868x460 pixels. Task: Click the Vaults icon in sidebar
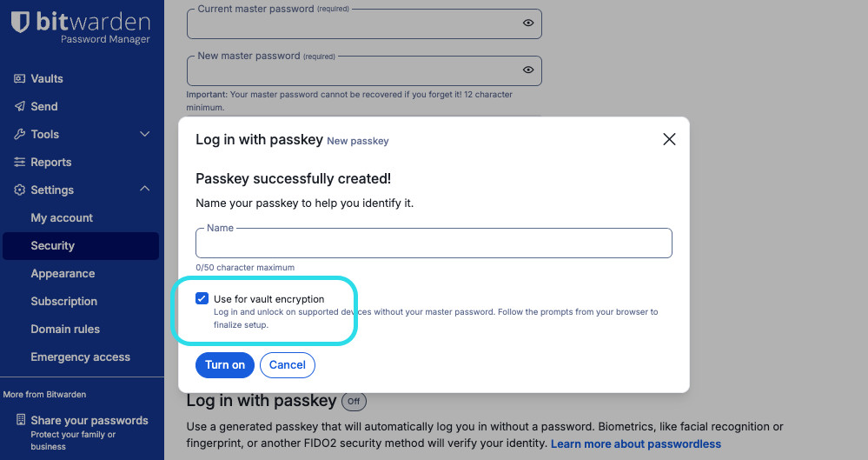(19, 78)
